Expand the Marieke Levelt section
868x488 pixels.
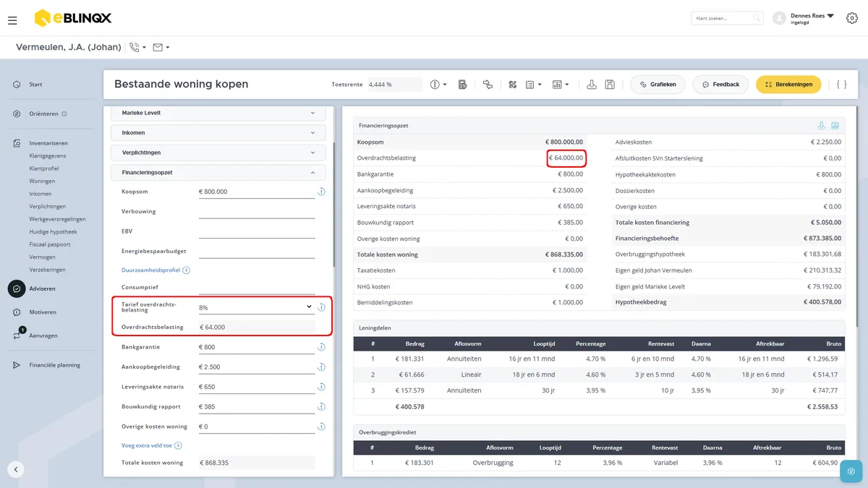218,113
